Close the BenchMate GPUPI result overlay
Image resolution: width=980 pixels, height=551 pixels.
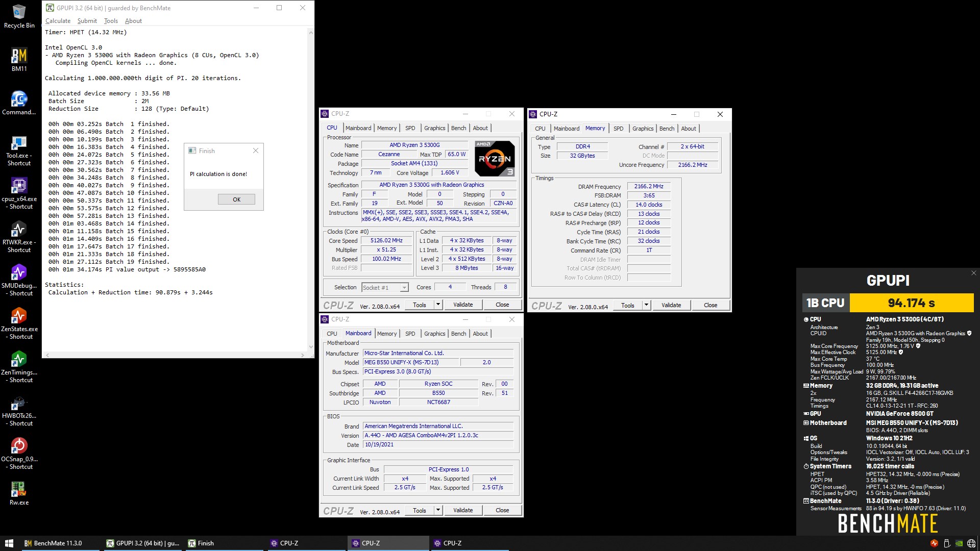pos(973,273)
